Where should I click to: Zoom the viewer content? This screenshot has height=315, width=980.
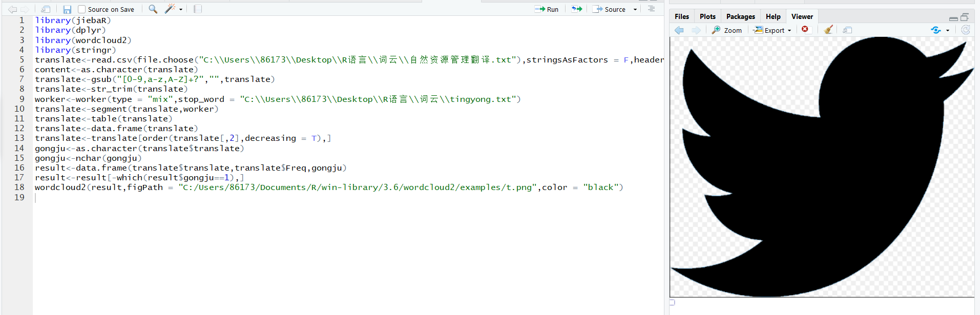point(727,30)
